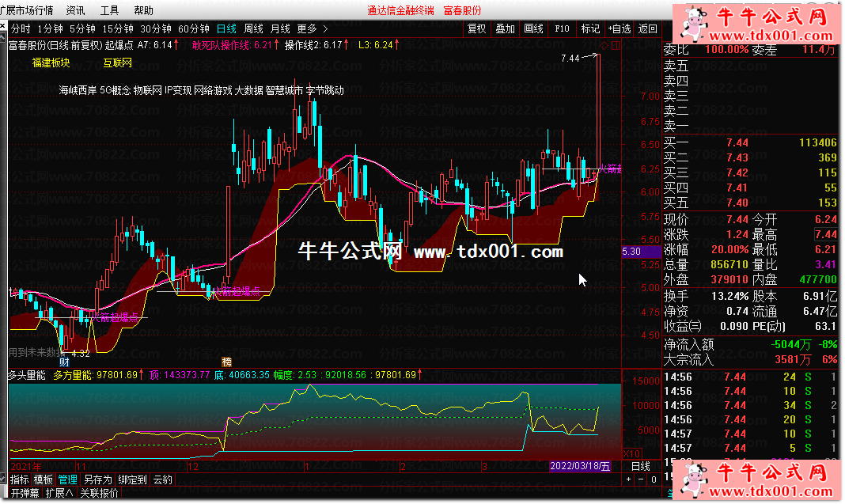Expand the 扩展∧ panel

59,493
